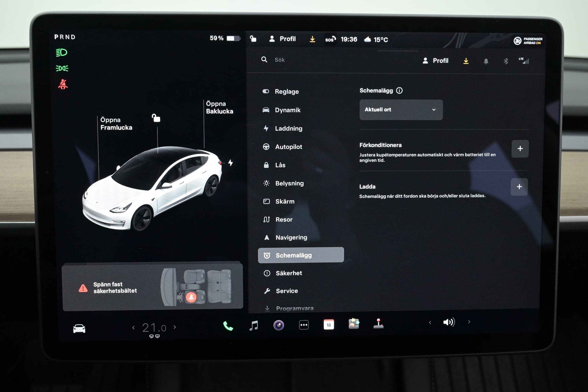The height and width of the screenshot is (392, 588).
Task: Toggle the lock icon in status bar
Action: (x=253, y=39)
